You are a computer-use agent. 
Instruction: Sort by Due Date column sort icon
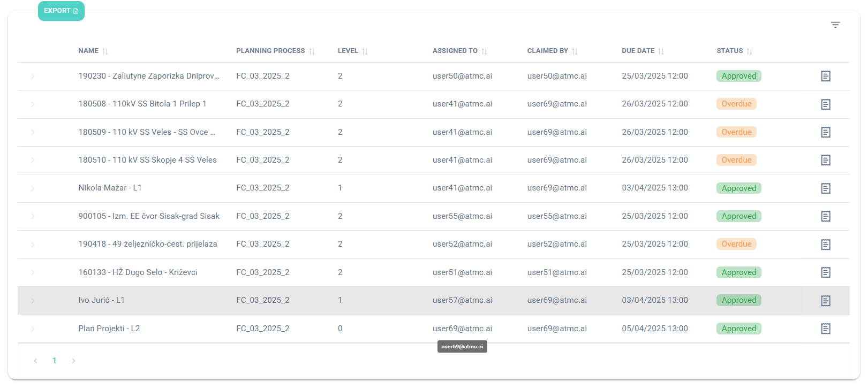661,51
